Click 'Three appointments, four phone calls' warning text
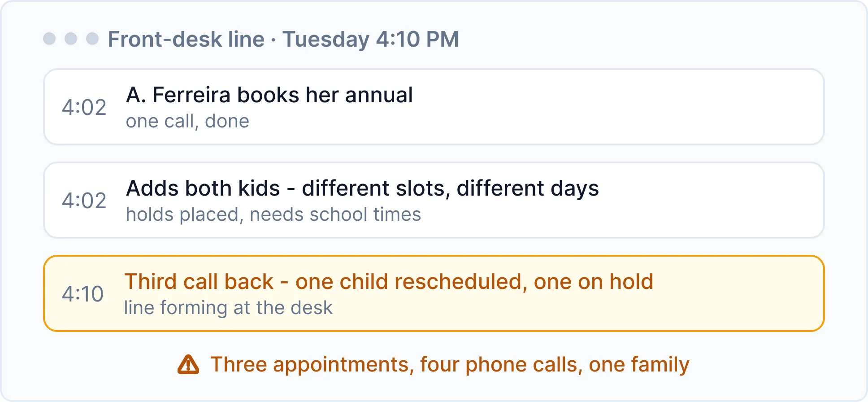Image resolution: width=868 pixels, height=402 pixels. 395,364
